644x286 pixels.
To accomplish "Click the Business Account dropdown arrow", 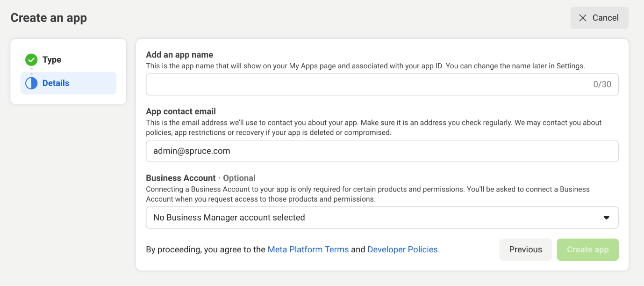I will (606, 218).
